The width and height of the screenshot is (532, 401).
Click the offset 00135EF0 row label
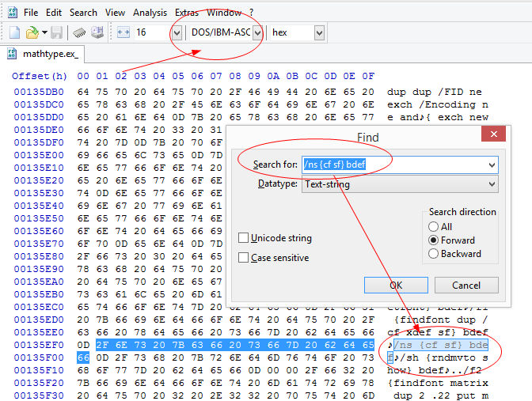point(39,345)
